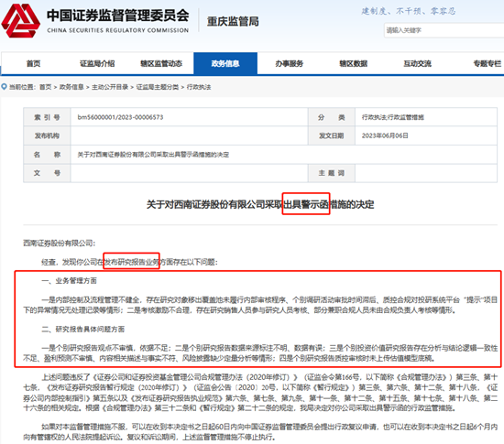504x444 pixels.
Task: Click the slogan text 建制度、不干预、零容忍
Action: click(x=408, y=11)
